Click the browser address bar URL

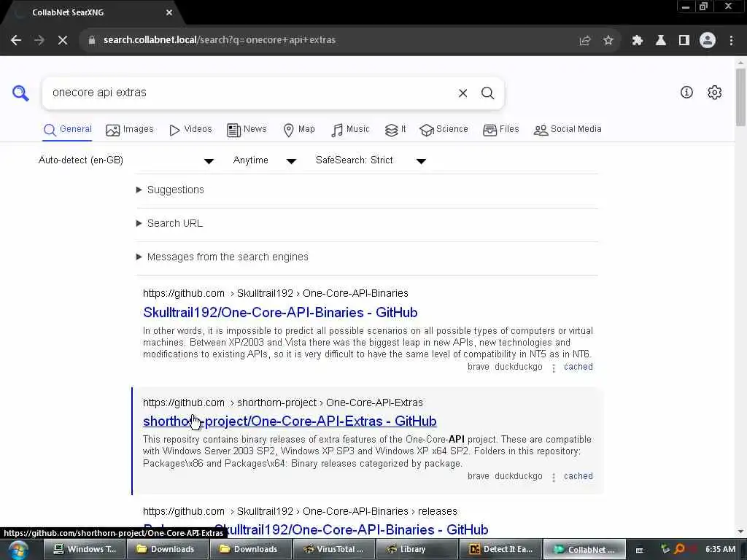(220, 40)
